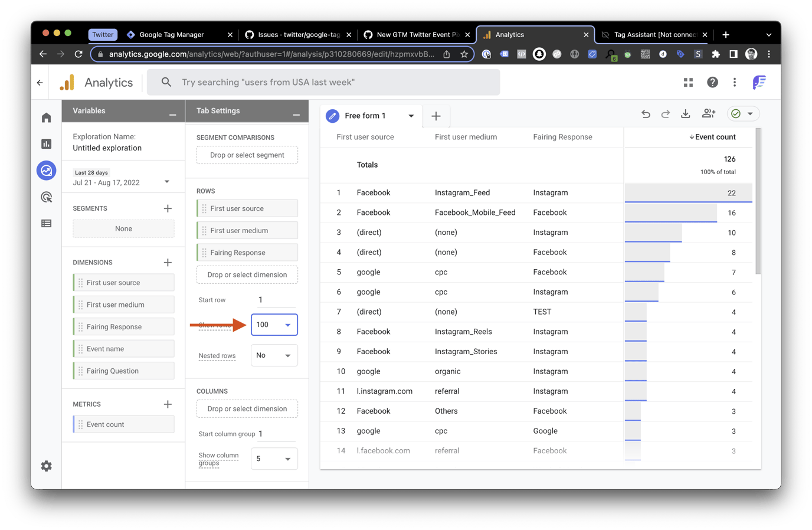Switch to New GTM Twitter Event tab
This screenshot has width=812, height=530.
click(x=416, y=35)
